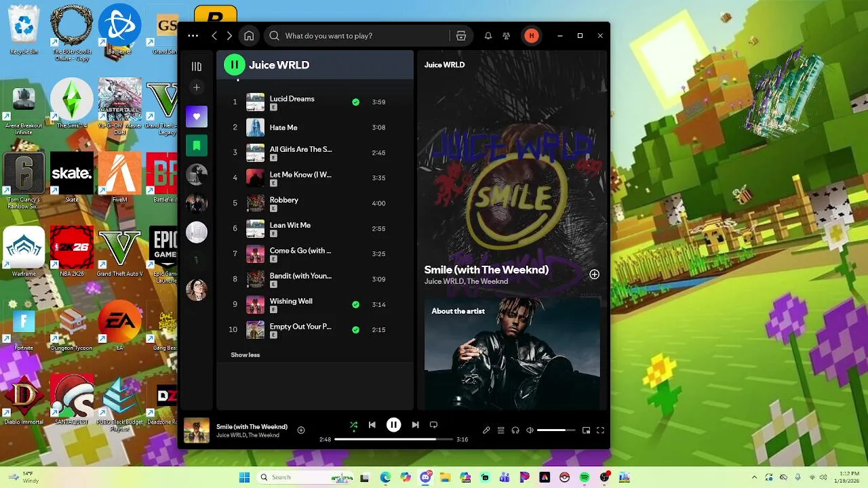Pause Juice WRLD via green header button
This screenshot has height=488, width=868.
coord(235,65)
